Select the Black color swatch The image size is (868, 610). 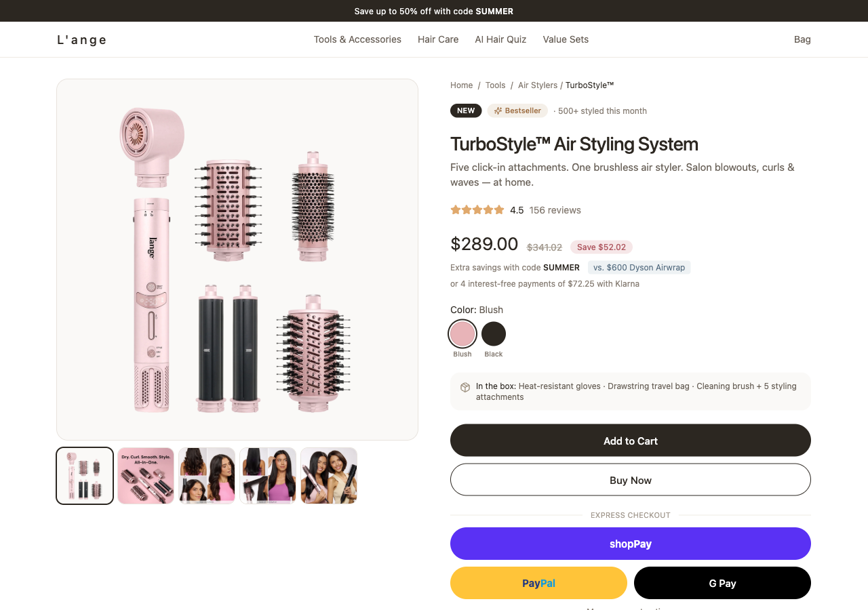click(x=494, y=333)
